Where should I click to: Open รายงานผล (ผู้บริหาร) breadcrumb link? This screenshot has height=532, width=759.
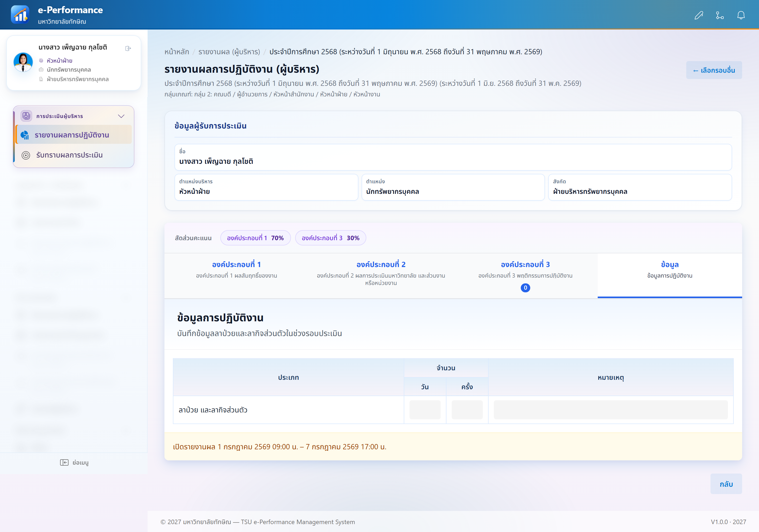click(x=230, y=52)
